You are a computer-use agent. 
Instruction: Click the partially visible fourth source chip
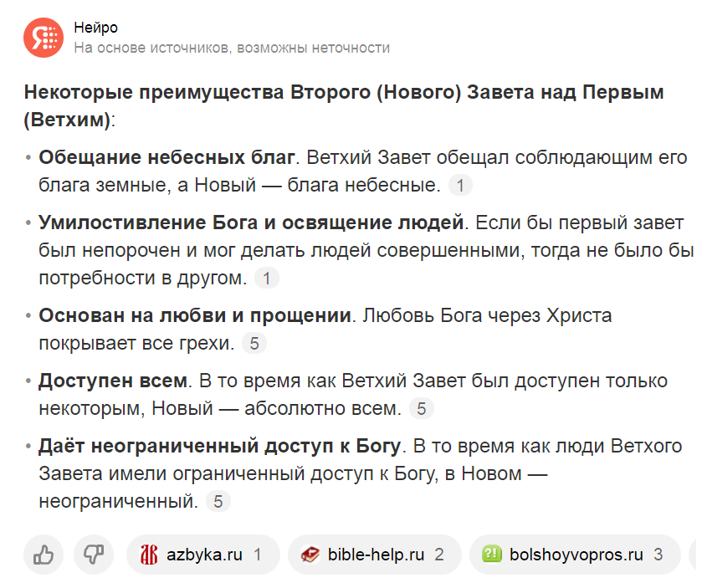click(x=698, y=555)
